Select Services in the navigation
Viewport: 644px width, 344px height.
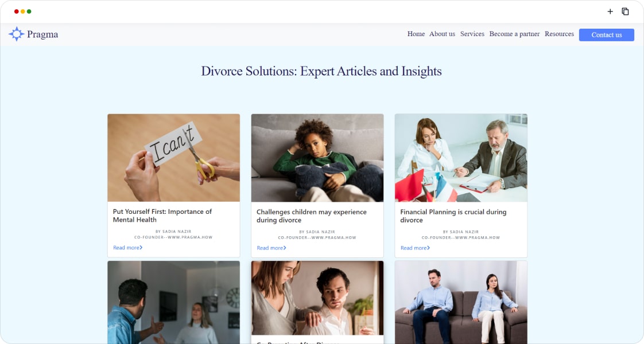[x=472, y=34]
